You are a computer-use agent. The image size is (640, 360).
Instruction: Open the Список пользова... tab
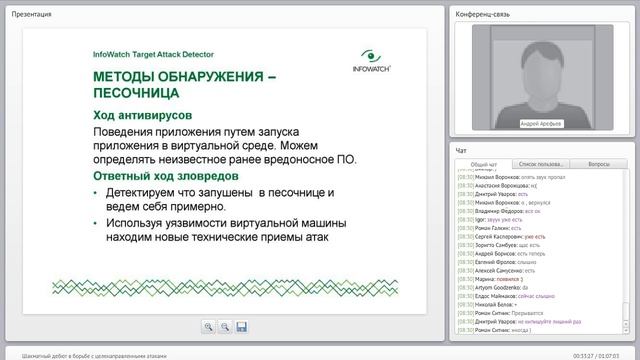point(541,164)
